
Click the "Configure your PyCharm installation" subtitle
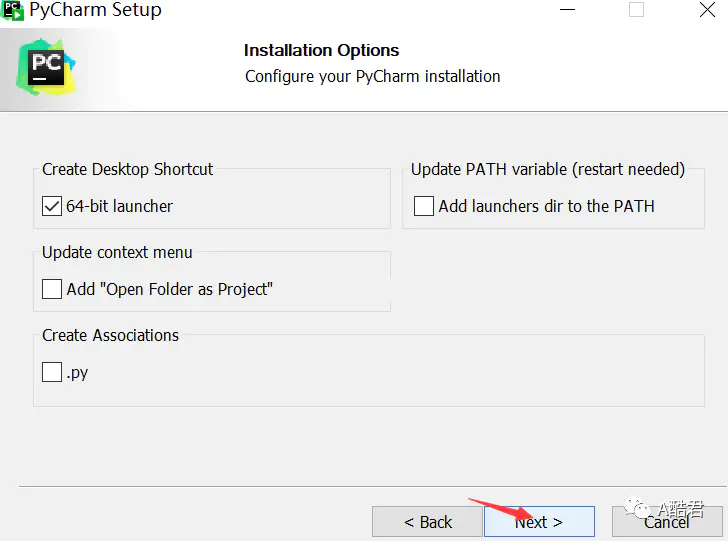[372, 76]
